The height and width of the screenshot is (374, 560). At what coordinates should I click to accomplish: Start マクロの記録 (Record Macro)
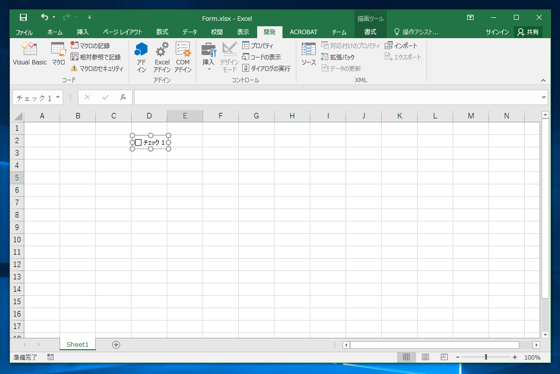click(90, 45)
